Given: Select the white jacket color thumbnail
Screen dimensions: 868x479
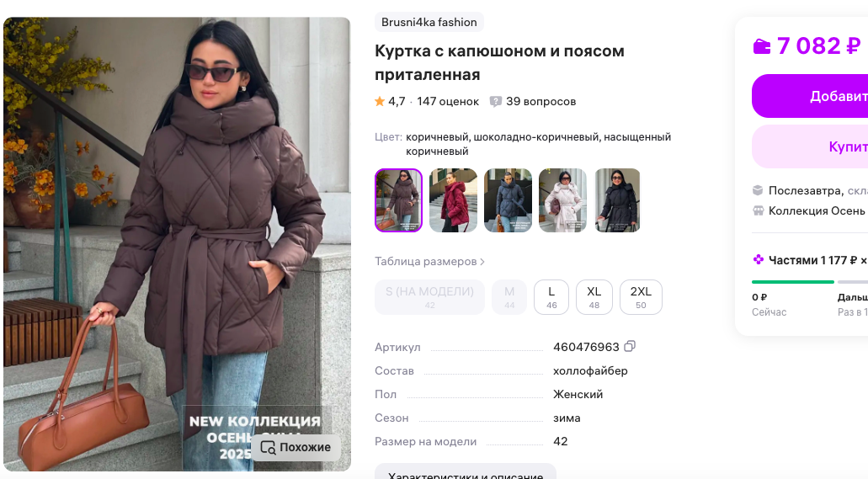Looking at the screenshot, I should coord(562,200).
